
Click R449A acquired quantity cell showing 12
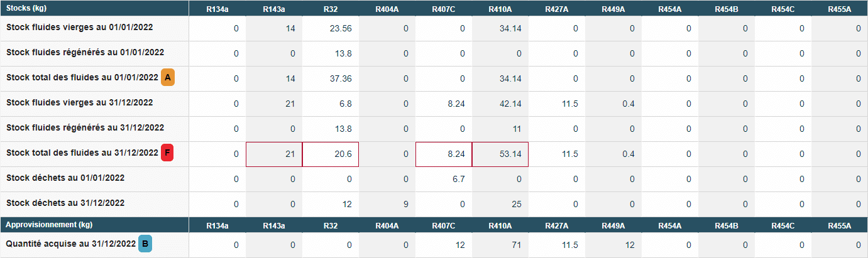click(613, 245)
